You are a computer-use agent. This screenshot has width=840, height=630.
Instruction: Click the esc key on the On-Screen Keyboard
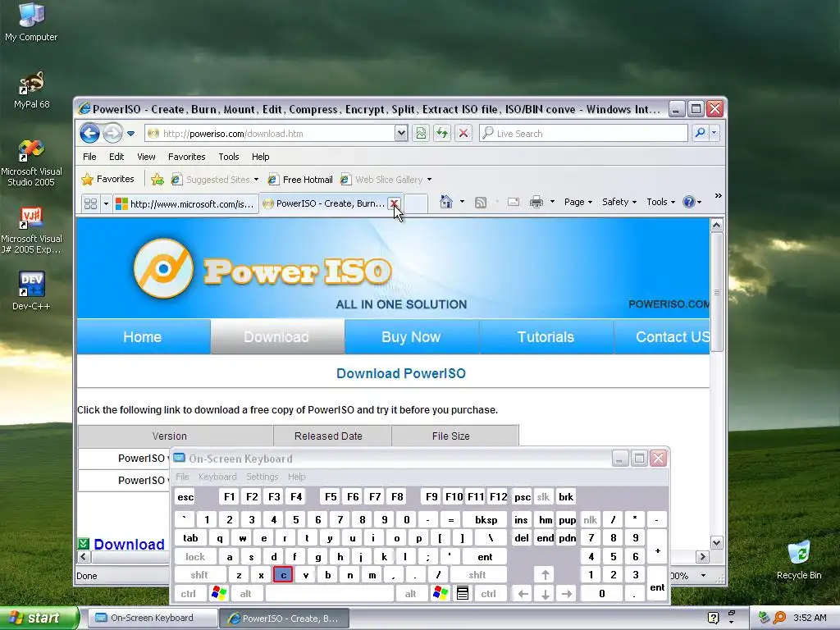(185, 497)
